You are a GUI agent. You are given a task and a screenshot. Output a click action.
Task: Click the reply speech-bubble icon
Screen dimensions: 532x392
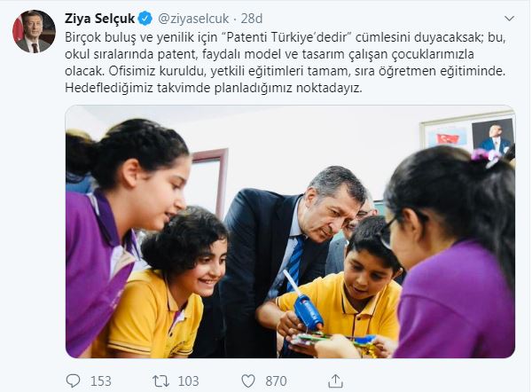[73, 380]
